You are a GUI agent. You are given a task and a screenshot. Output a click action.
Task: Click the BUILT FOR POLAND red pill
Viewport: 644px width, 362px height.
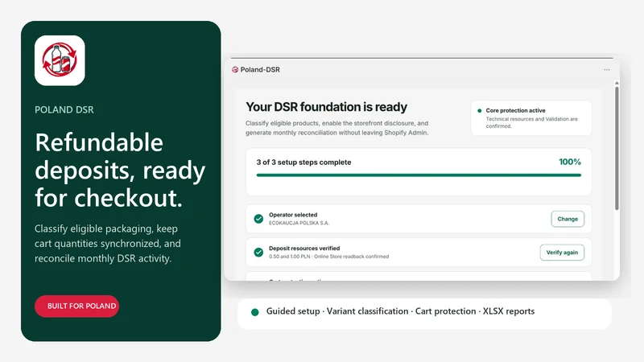coord(76,306)
